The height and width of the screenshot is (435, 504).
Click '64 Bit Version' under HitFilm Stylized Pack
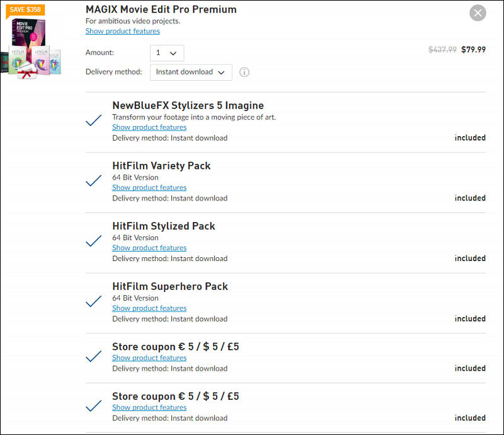[x=135, y=238]
